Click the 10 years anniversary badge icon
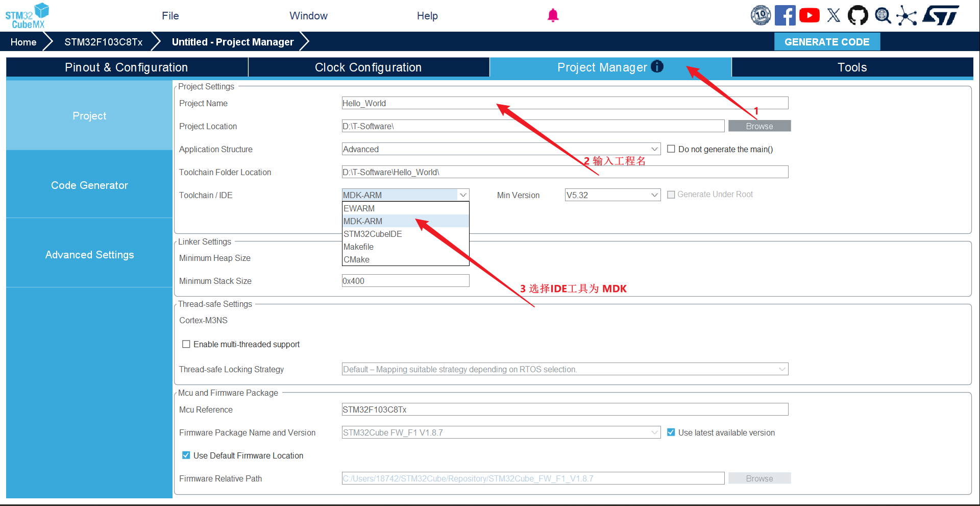This screenshot has height=506, width=980. pyautogui.click(x=761, y=15)
